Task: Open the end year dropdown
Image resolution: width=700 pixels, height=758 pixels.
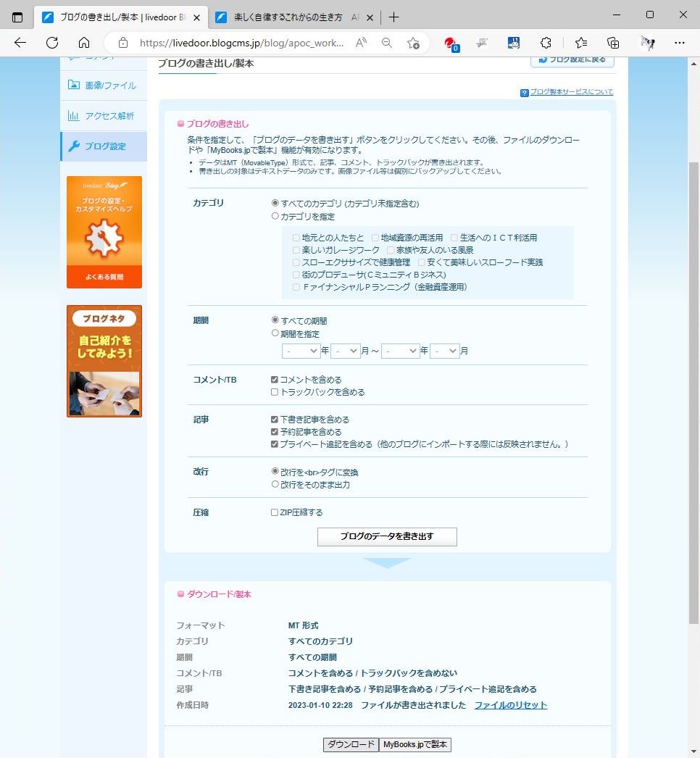Action: click(400, 351)
